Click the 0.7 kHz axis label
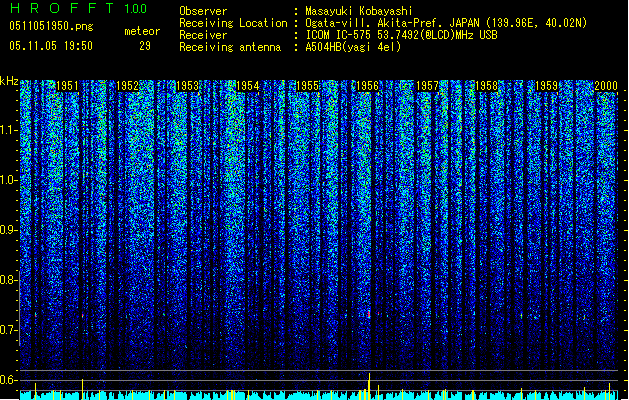The width and height of the screenshot is (629, 400). pyautogui.click(x=8, y=330)
